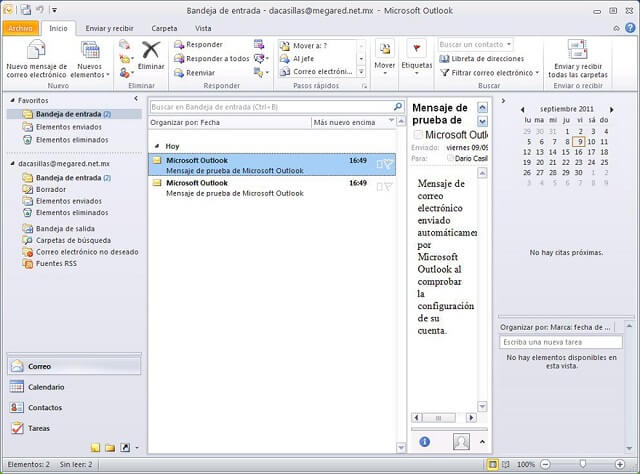The height and width of the screenshot is (474, 640).
Task: Click the zoom in plus button
Action: pyautogui.click(x=620, y=464)
